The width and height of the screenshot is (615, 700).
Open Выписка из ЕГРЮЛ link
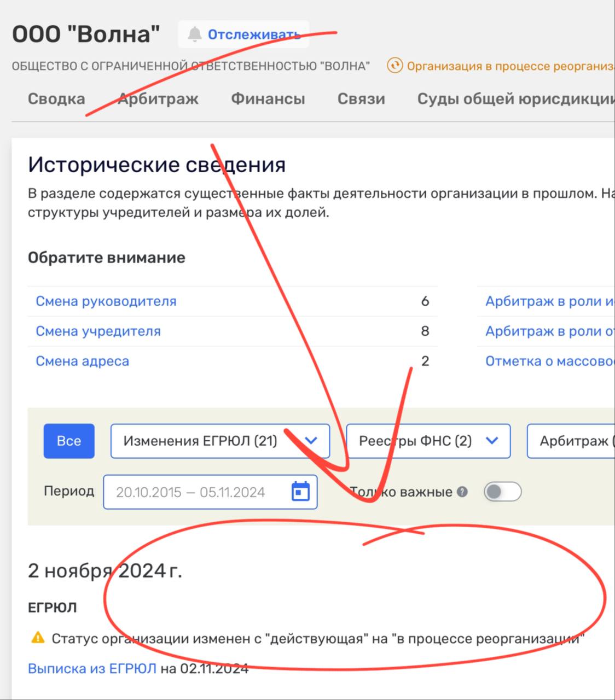92,668
